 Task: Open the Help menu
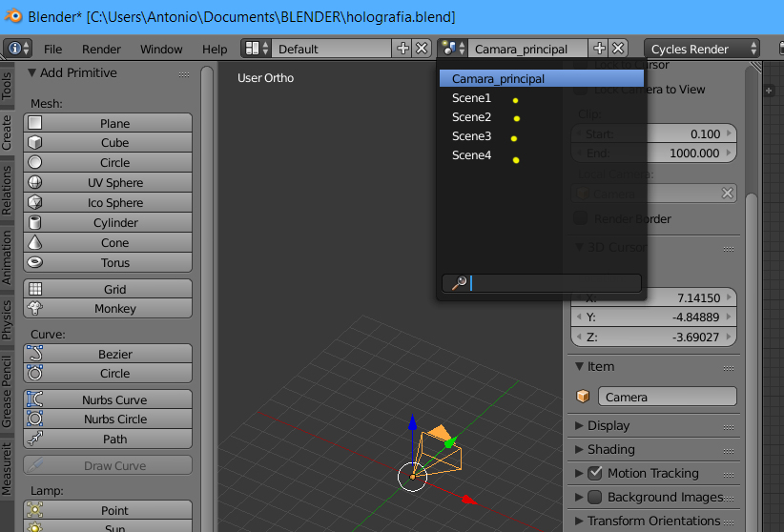pos(215,49)
